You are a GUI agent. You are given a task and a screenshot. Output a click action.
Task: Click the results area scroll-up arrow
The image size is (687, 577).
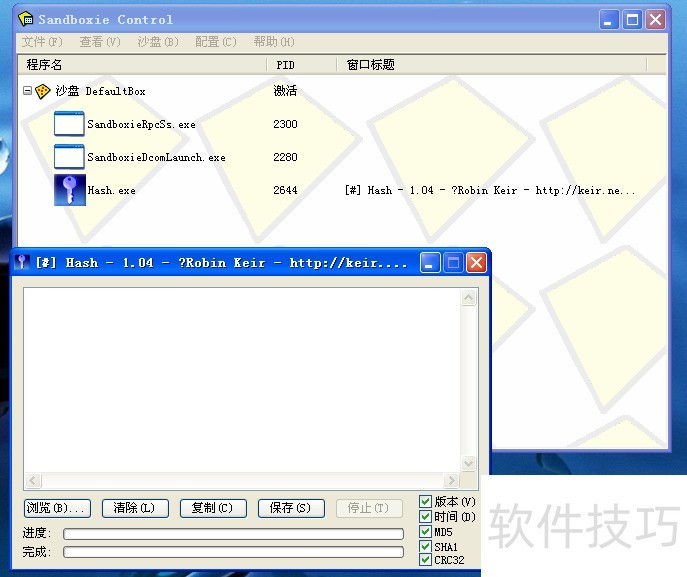468,298
